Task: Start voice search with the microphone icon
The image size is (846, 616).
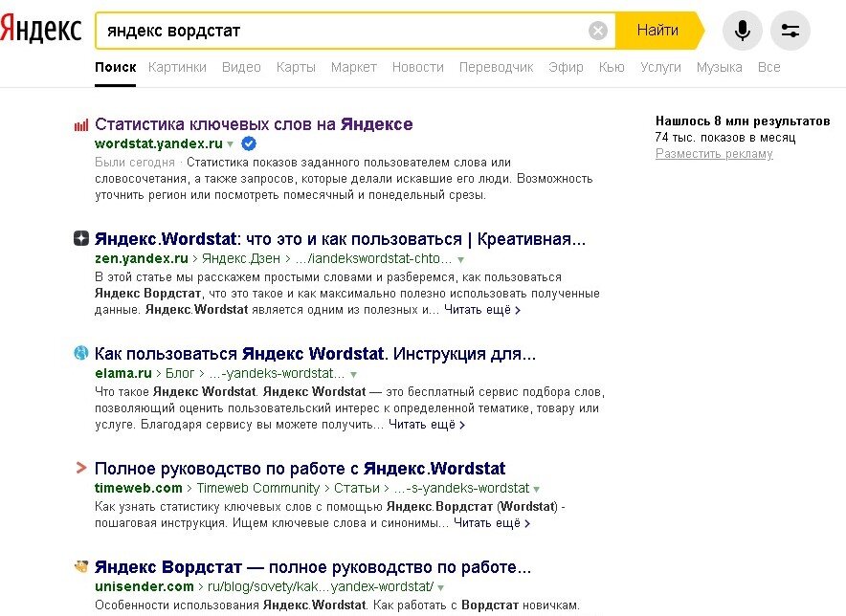Action: pyautogui.click(x=743, y=31)
